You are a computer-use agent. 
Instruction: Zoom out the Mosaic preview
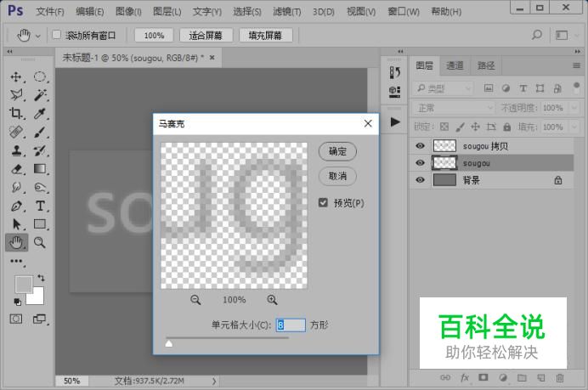pyautogui.click(x=195, y=300)
